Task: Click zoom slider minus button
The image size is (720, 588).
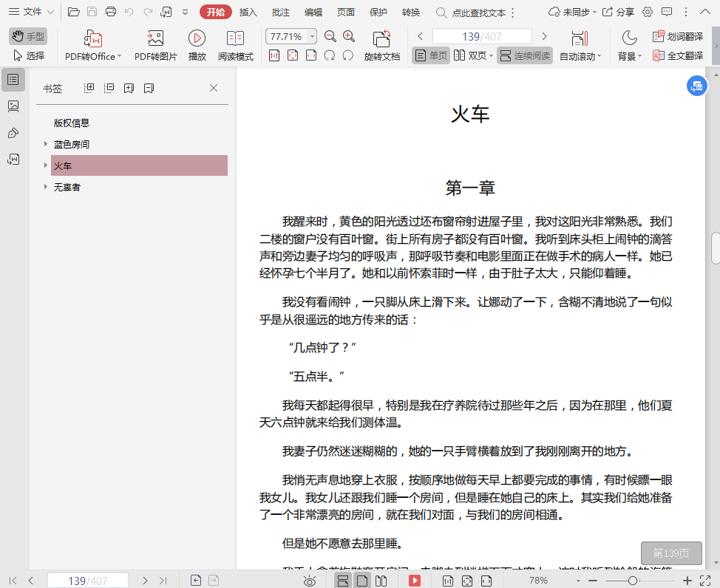Action: 592,581
